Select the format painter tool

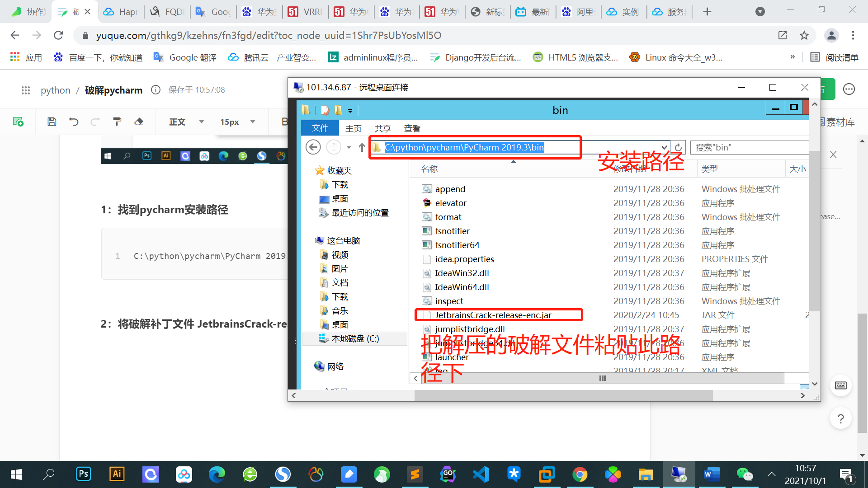coord(117,122)
